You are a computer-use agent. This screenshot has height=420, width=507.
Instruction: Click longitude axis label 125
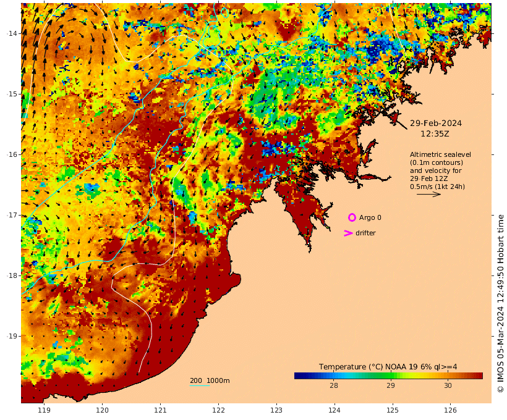393,410
